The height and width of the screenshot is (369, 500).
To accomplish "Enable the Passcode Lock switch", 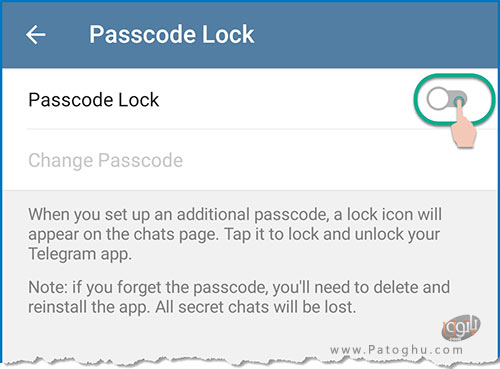I will (446, 99).
